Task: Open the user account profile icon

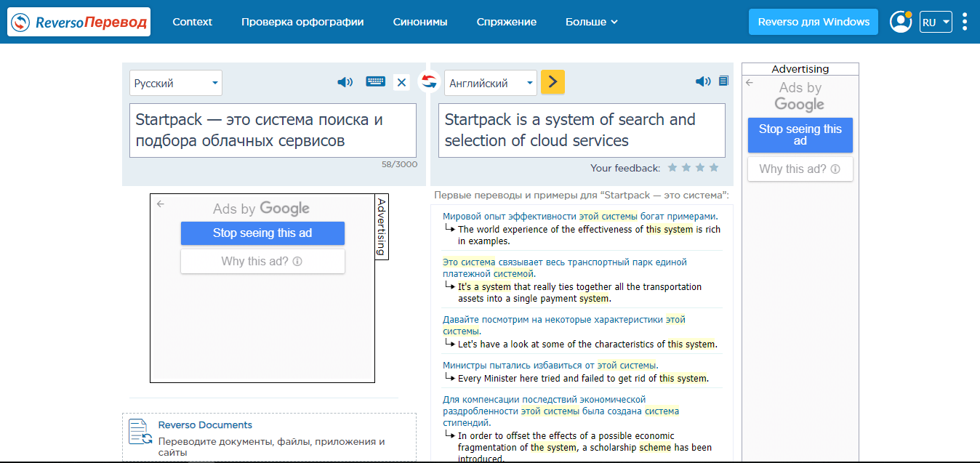Action: [x=901, y=22]
